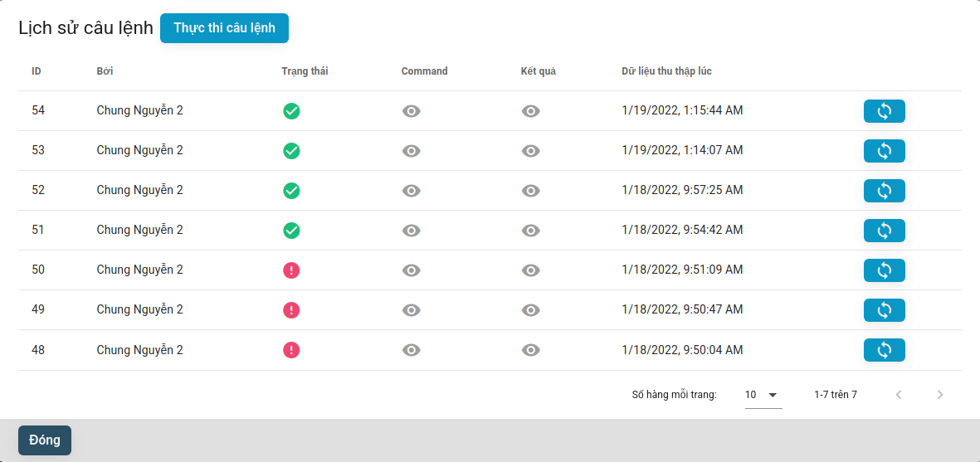Select the row with timestamp 9:57:25 AM
The height and width of the screenshot is (462, 980).
pos(681,191)
